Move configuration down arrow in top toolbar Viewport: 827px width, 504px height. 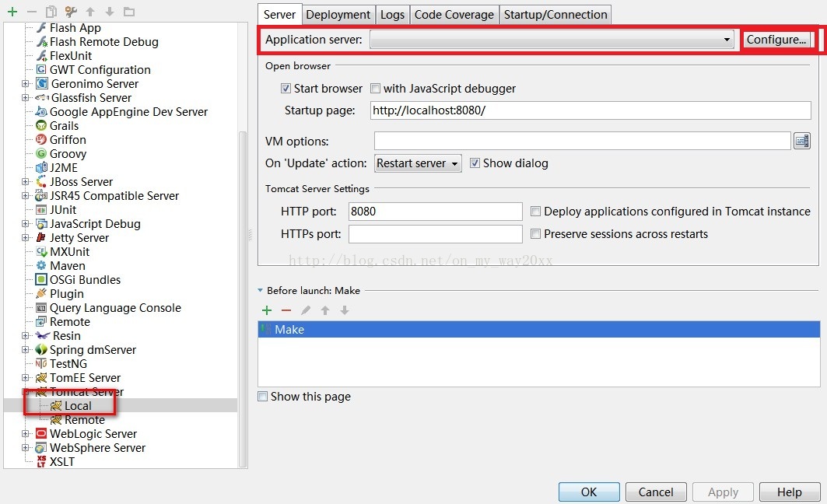pos(110,12)
